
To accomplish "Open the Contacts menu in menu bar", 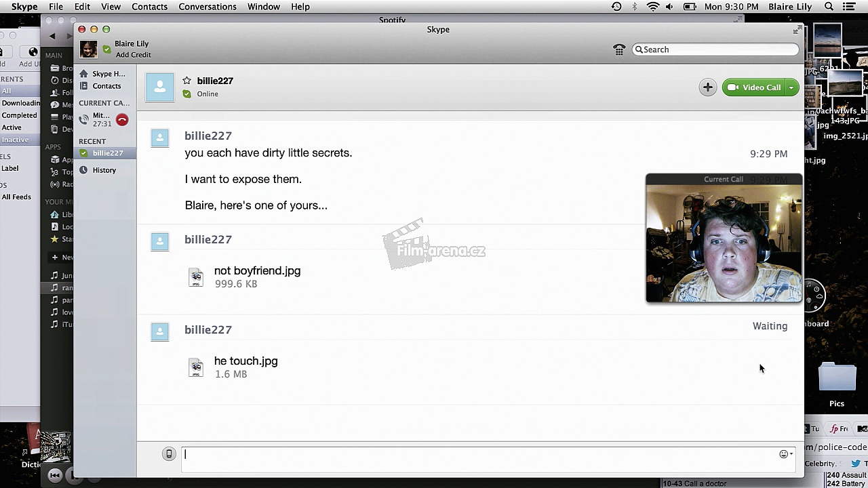I will click(149, 7).
